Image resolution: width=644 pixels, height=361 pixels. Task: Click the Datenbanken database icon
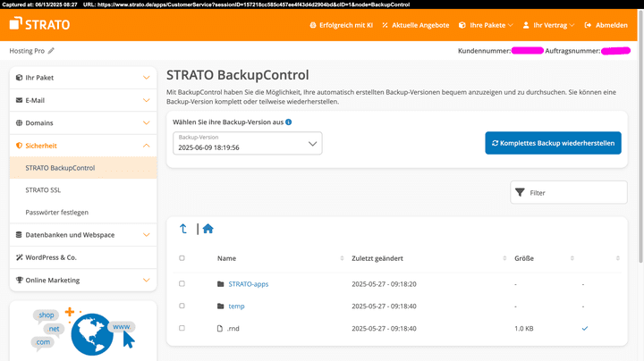pos(19,235)
